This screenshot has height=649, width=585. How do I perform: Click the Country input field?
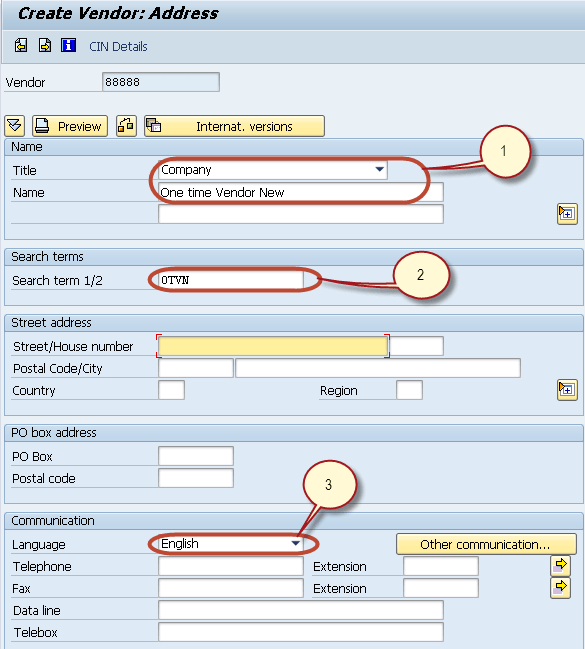[171, 390]
